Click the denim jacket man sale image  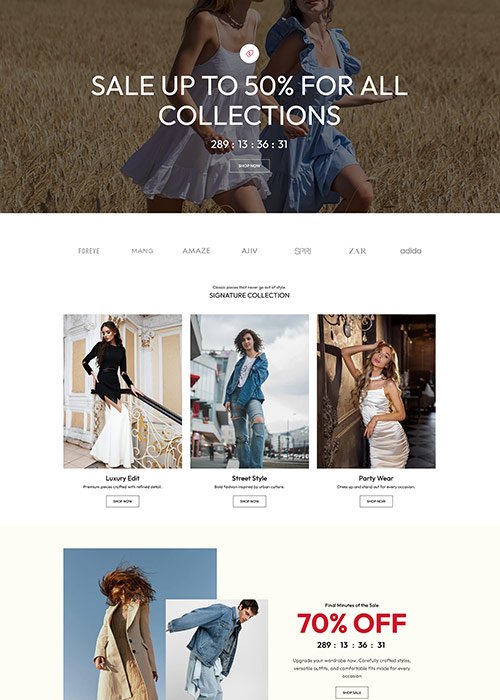(x=217, y=650)
